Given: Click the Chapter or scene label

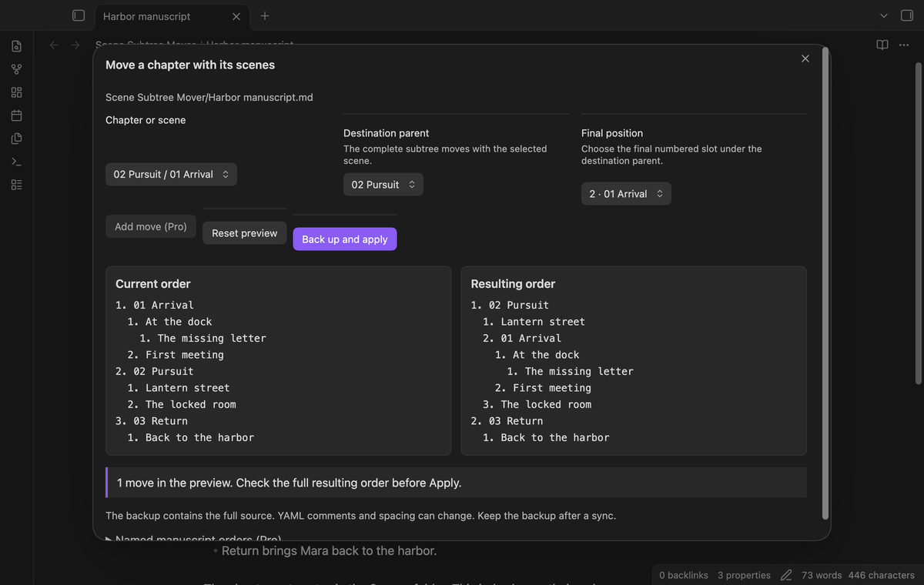Looking at the screenshot, I should [146, 120].
